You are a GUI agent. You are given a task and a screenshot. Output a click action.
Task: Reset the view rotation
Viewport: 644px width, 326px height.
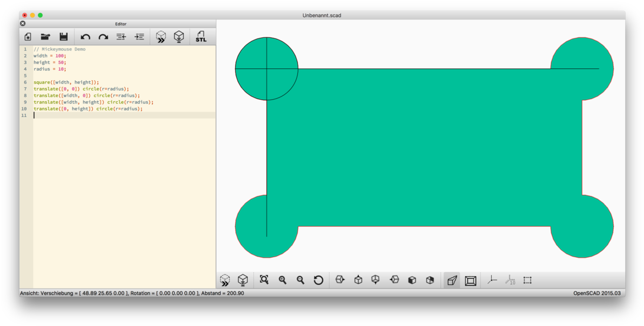[318, 280]
